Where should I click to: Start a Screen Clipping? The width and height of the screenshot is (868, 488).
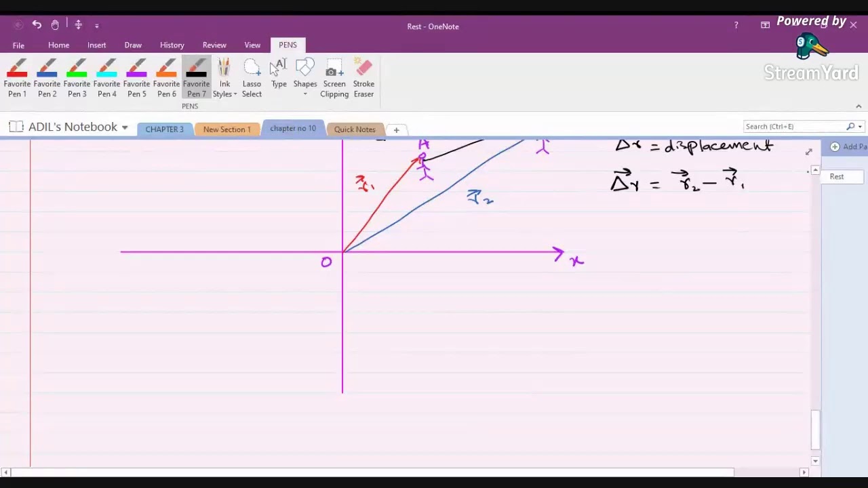click(x=334, y=79)
